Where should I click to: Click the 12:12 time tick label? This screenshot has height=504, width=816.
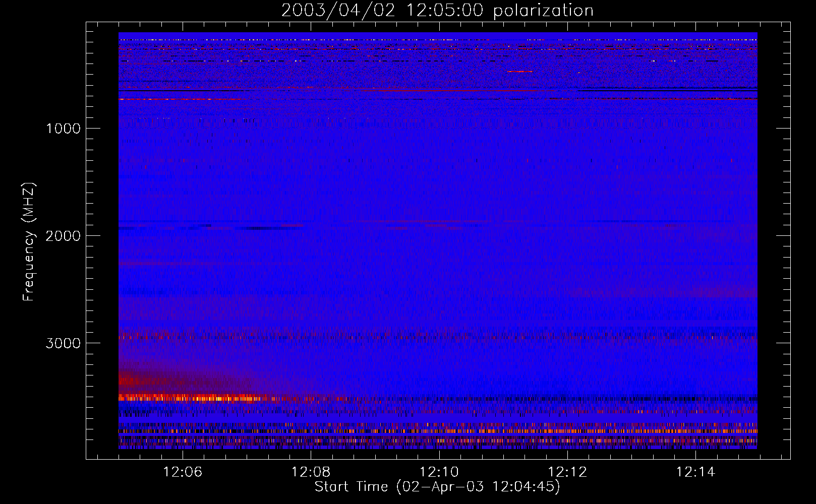click(x=567, y=472)
